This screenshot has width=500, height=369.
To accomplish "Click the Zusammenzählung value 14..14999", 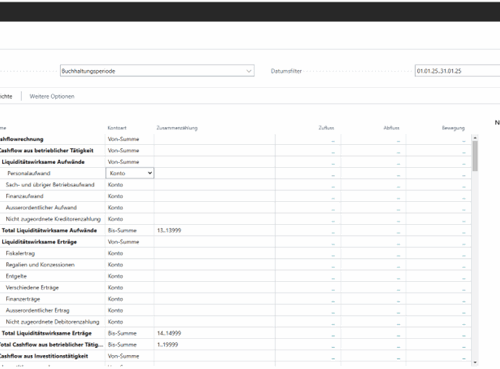I will click(169, 333).
